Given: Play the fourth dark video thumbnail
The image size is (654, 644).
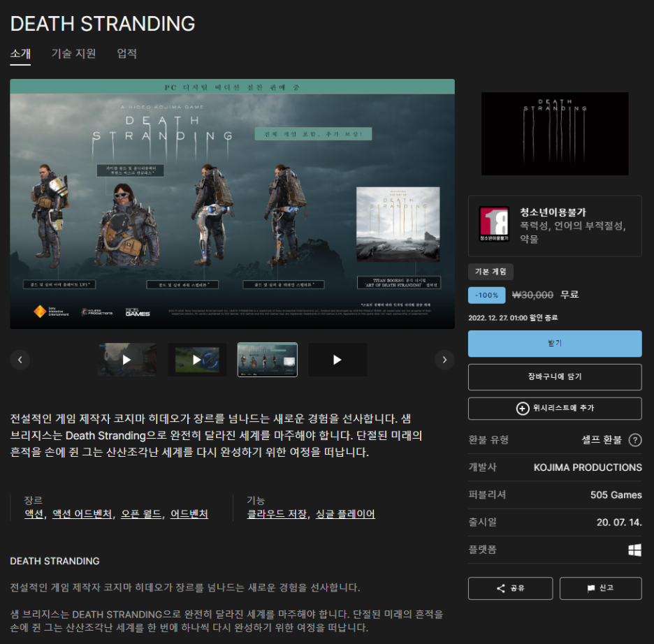Looking at the screenshot, I should tap(337, 360).
